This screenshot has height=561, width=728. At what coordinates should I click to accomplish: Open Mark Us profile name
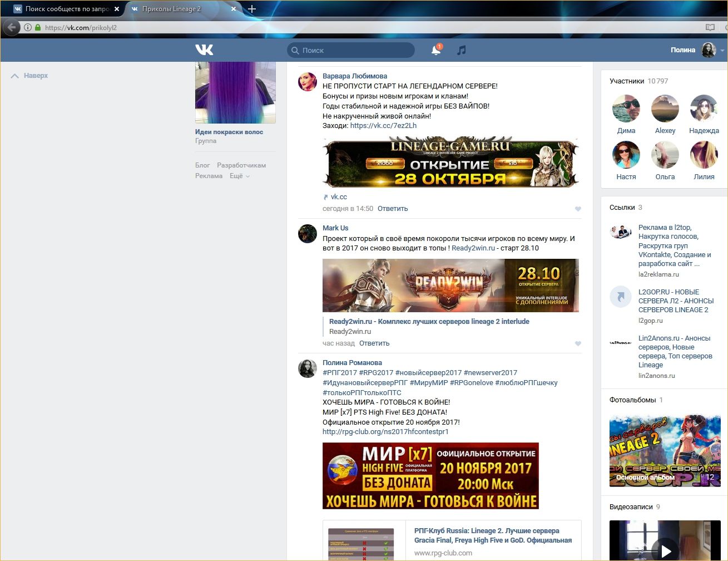tap(335, 228)
